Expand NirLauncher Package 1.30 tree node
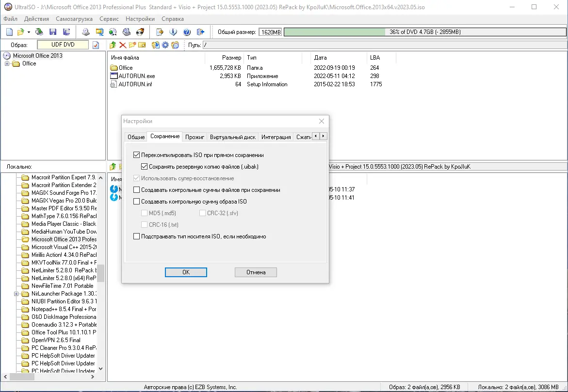568x392 pixels. pos(16,294)
